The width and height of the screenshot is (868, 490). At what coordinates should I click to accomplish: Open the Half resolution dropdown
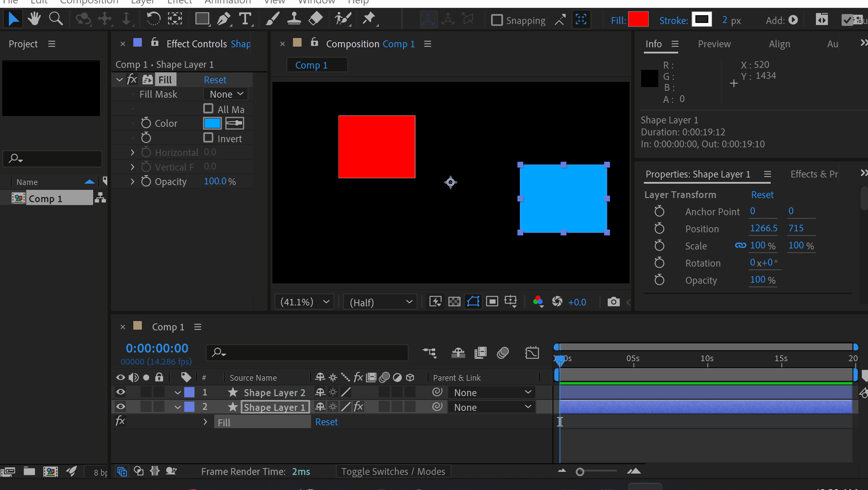pos(380,302)
